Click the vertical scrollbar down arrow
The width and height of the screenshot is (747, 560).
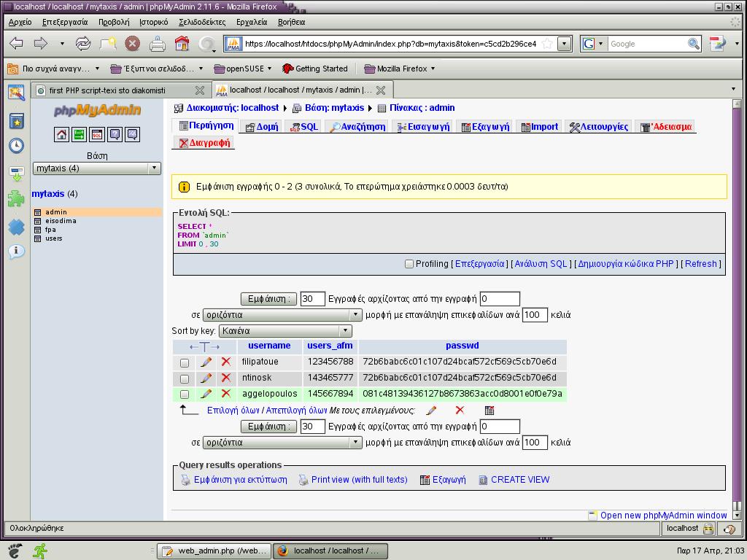click(x=737, y=516)
